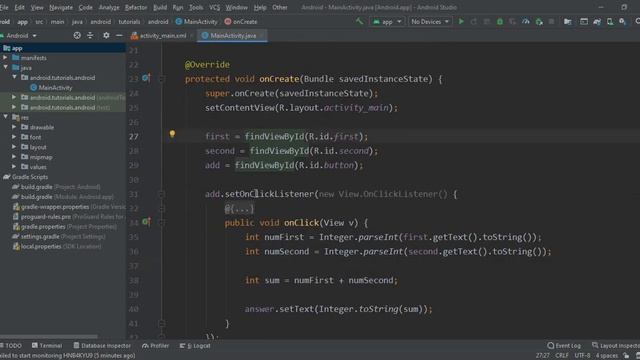Screen dimensions: 640x360
Task: Click the Make Project hammer icon
Action: [359, 21]
